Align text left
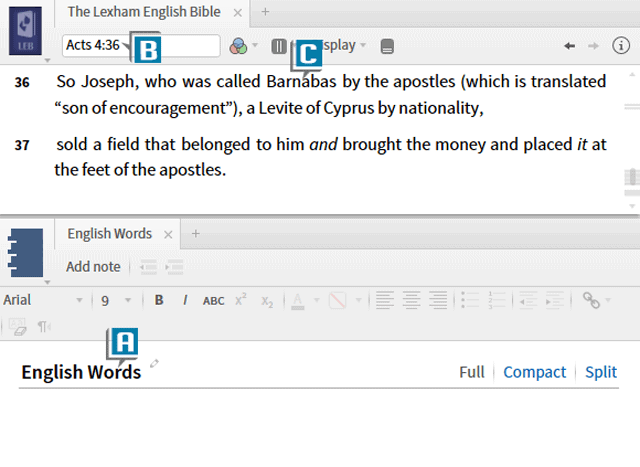Image resolution: width=640 pixels, height=467 pixels. (385, 300)
